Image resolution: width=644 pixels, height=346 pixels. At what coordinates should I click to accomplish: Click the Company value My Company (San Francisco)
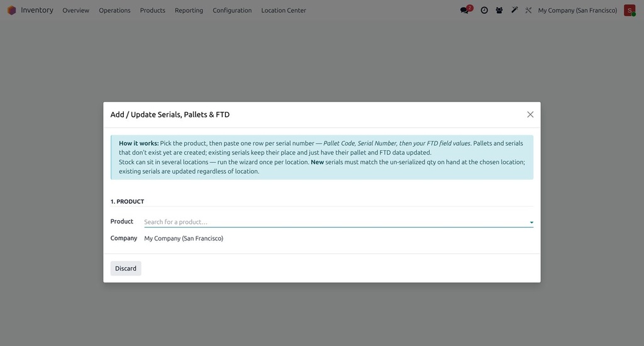coord(184,238)
